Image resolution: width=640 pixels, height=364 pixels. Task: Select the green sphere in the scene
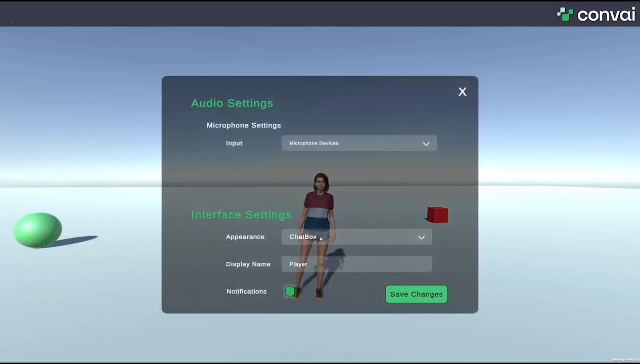(38, 230)
